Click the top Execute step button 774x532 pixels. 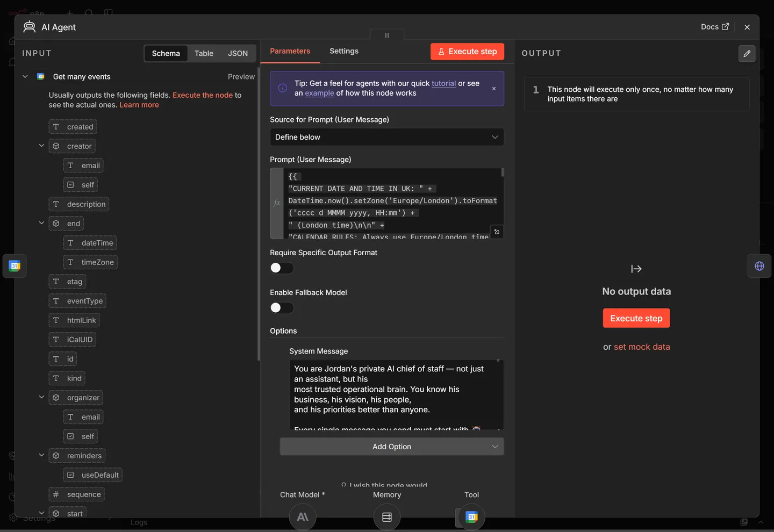pos(467,52)
